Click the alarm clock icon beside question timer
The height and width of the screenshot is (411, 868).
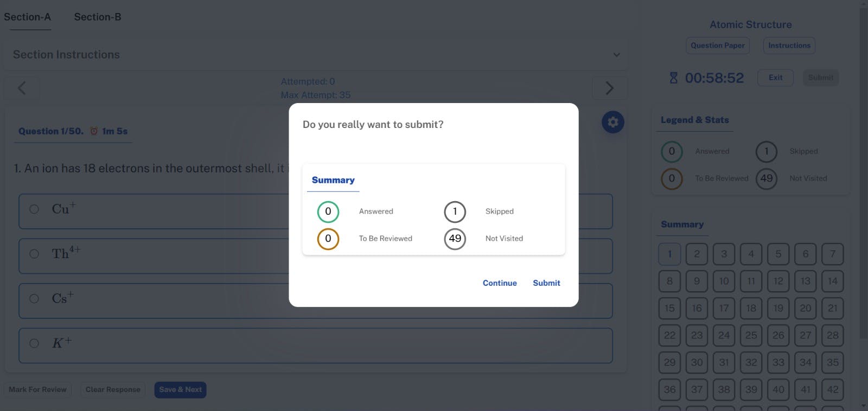click(94, 131)
